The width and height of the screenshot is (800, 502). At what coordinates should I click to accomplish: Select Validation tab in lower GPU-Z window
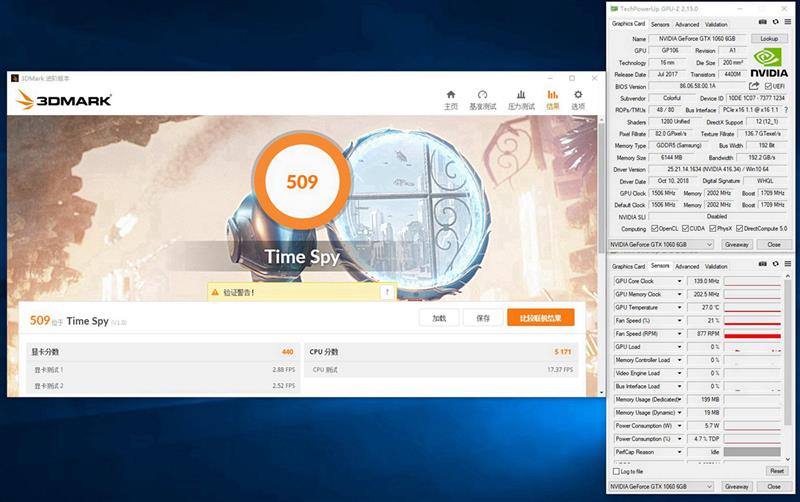point(716,267)
